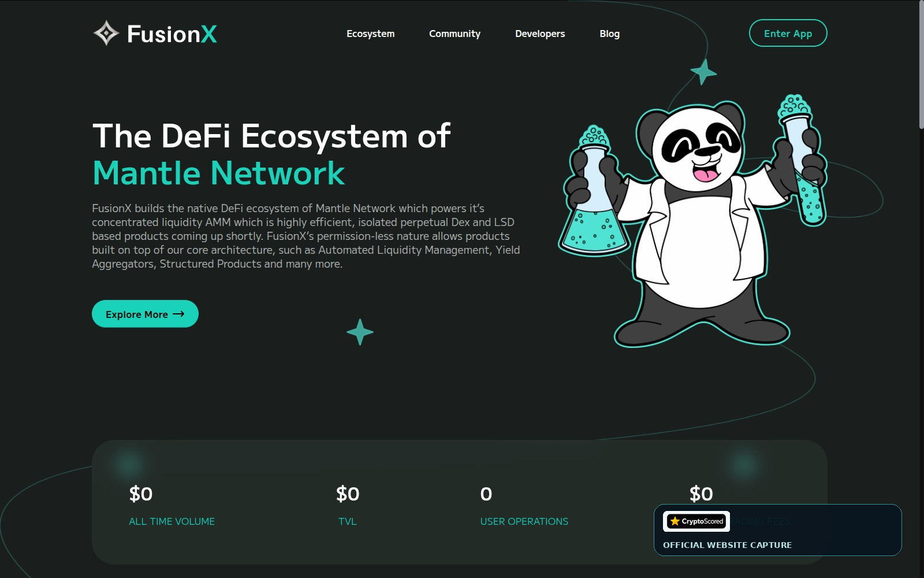Image resolution: width=924 pixels, height=578 pixels.
Task: Select the 'Mantle Network' heading text
Action: [218, 173]
